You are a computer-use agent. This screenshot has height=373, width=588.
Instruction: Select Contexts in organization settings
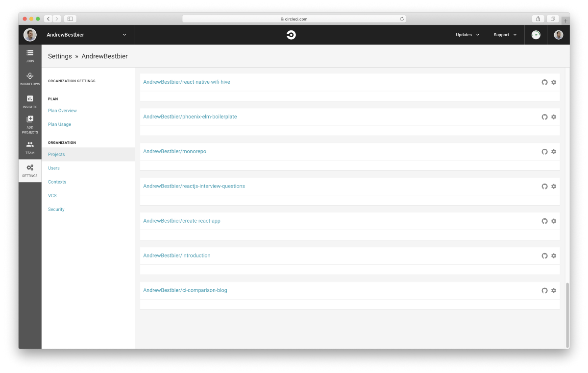click(x=57, y=182)
